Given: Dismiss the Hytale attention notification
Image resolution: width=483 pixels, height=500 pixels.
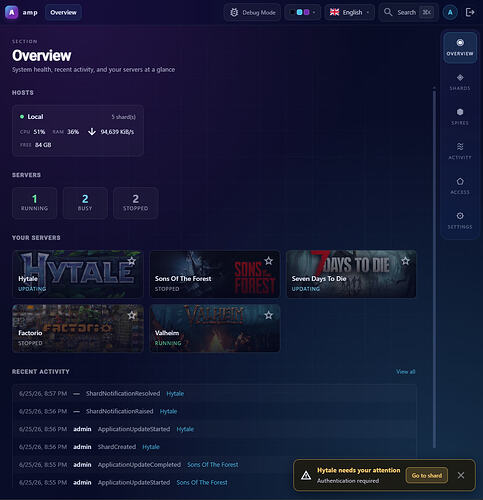Looking at the screenshot, I should click(x=461, y=475).
